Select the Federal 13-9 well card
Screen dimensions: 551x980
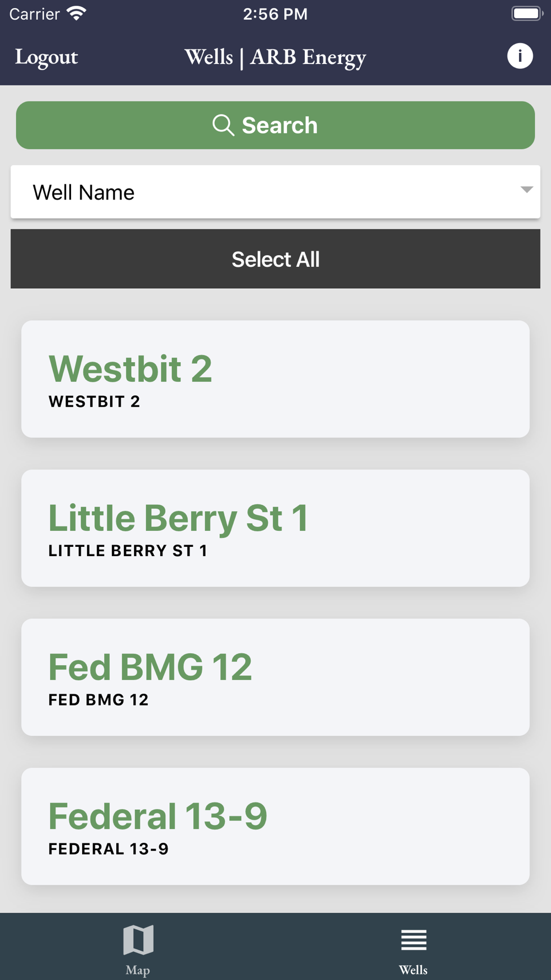click(275, 826)
